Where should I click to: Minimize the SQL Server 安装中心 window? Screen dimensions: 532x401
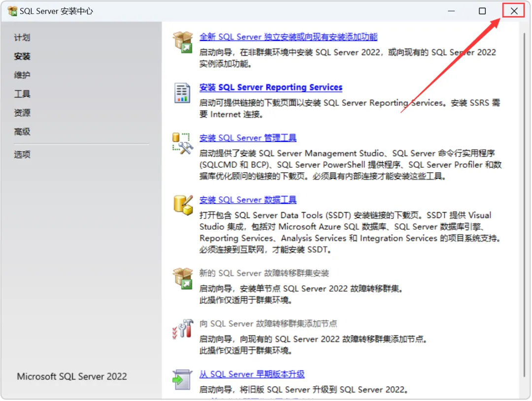coord(451,11)
